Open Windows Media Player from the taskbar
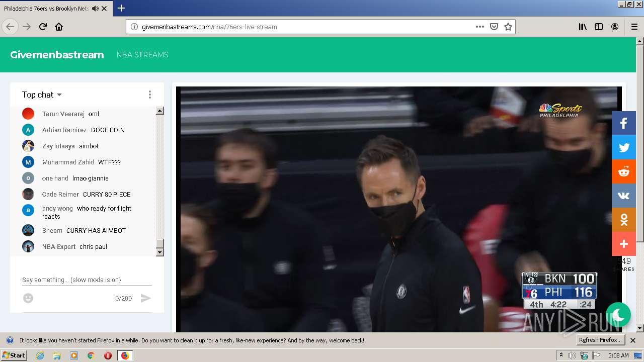The width and height of the screenshot is (644, 362). tap(74, 355)
